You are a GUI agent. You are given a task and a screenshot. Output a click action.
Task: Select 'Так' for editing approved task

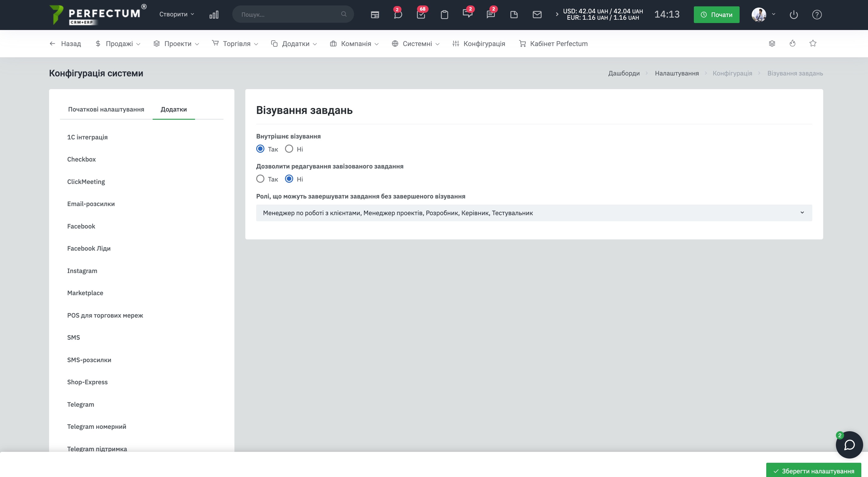(x=260, y=179)
